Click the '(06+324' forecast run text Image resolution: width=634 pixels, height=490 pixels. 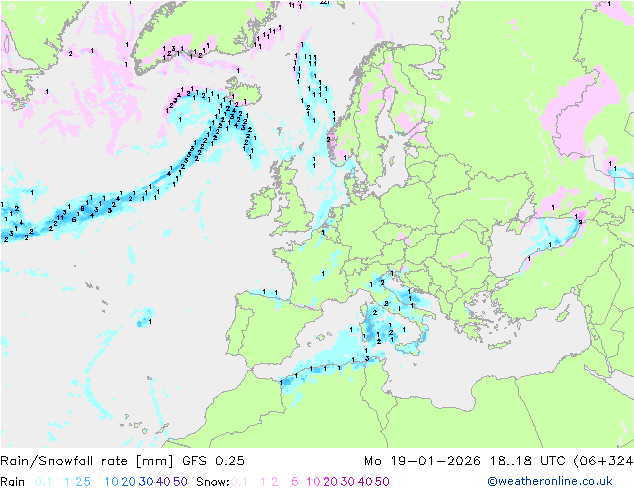[603, 461]
